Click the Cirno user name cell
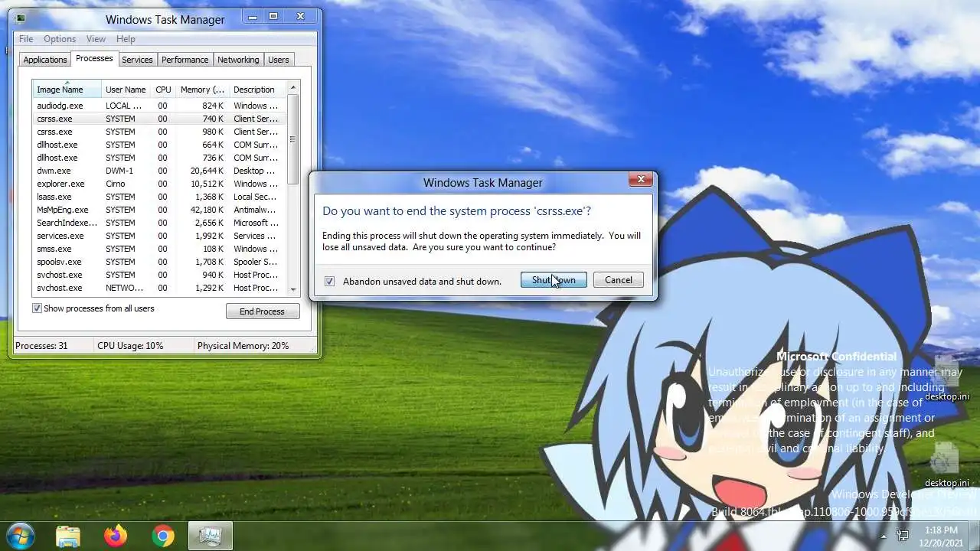This screenshot has width=980, height=551. (x=115, y=184)
